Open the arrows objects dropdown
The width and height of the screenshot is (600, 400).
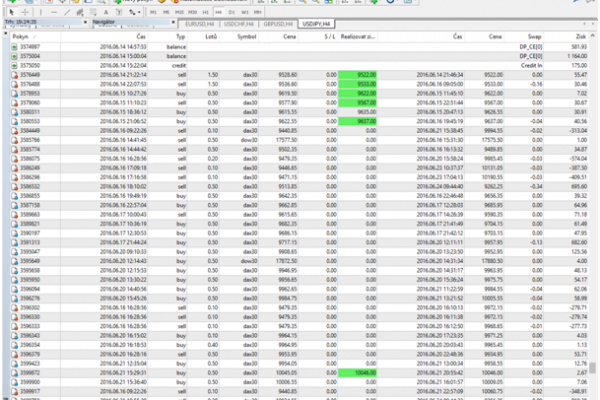coord(134,12)
